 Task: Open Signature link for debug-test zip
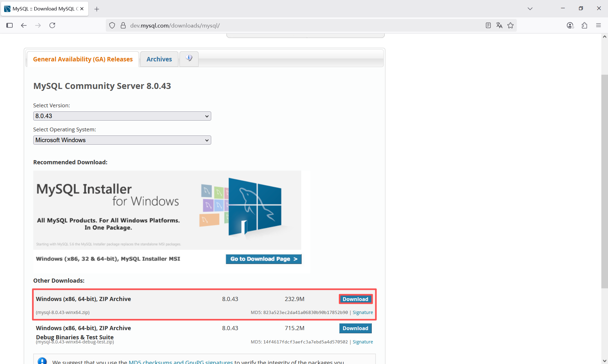[363, 342]
